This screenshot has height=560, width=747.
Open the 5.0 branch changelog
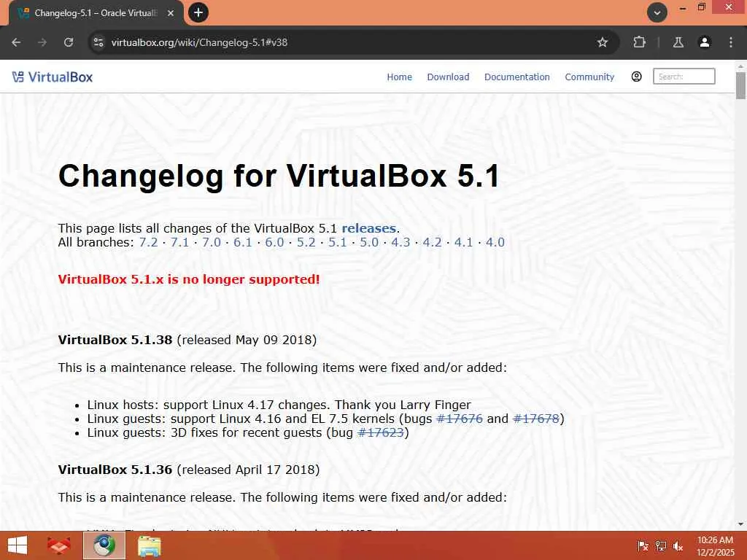[369, 242]
